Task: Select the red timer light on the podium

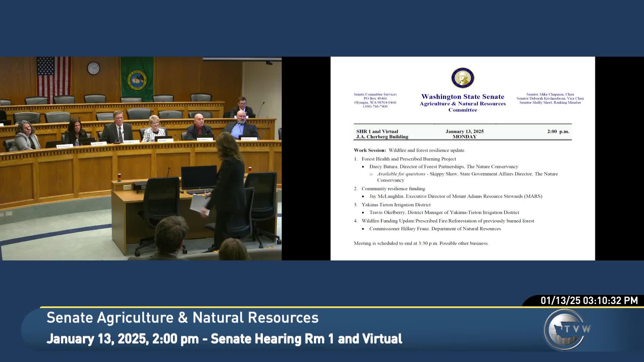Action: (250, 169)
